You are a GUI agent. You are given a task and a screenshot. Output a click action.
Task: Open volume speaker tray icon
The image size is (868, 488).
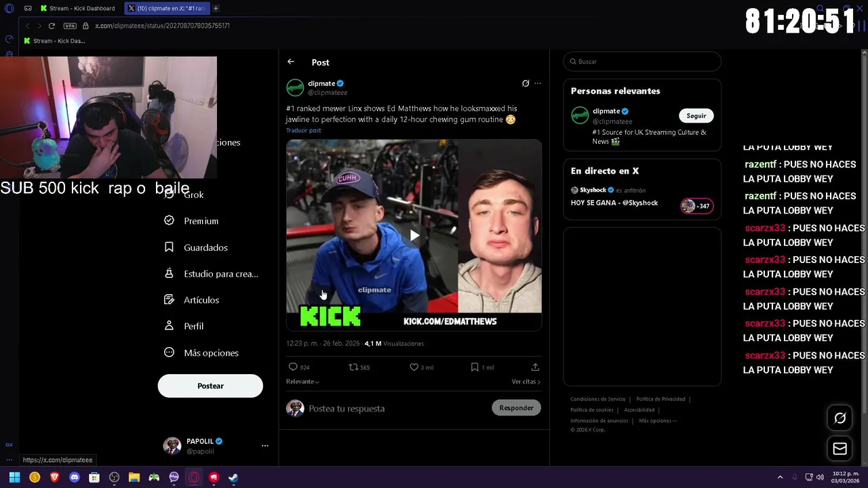point(820,477)
